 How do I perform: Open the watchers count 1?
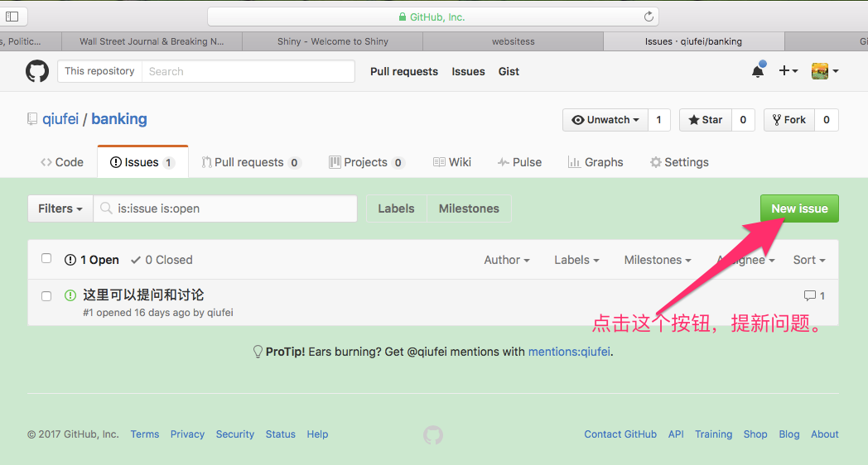658,120
